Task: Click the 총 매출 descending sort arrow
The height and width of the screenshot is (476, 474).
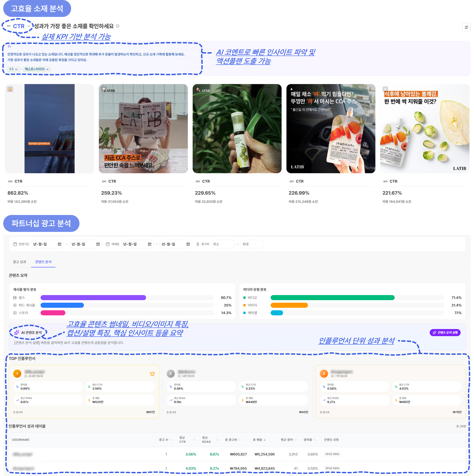Action: coord(265,440)
